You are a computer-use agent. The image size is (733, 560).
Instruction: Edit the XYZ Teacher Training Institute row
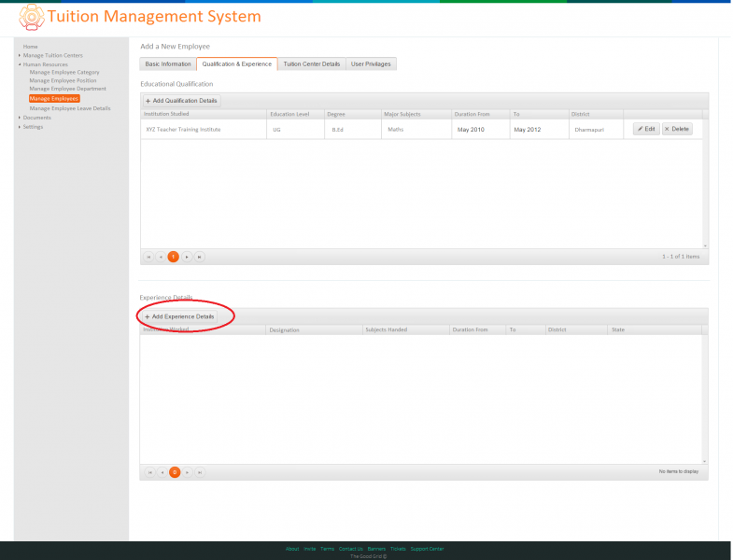(646, 129)
